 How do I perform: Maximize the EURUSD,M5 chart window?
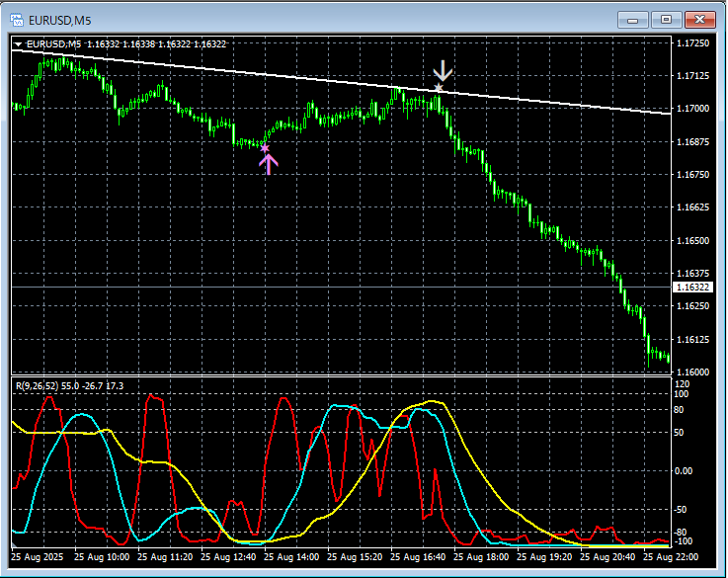[x=666, y=20]
